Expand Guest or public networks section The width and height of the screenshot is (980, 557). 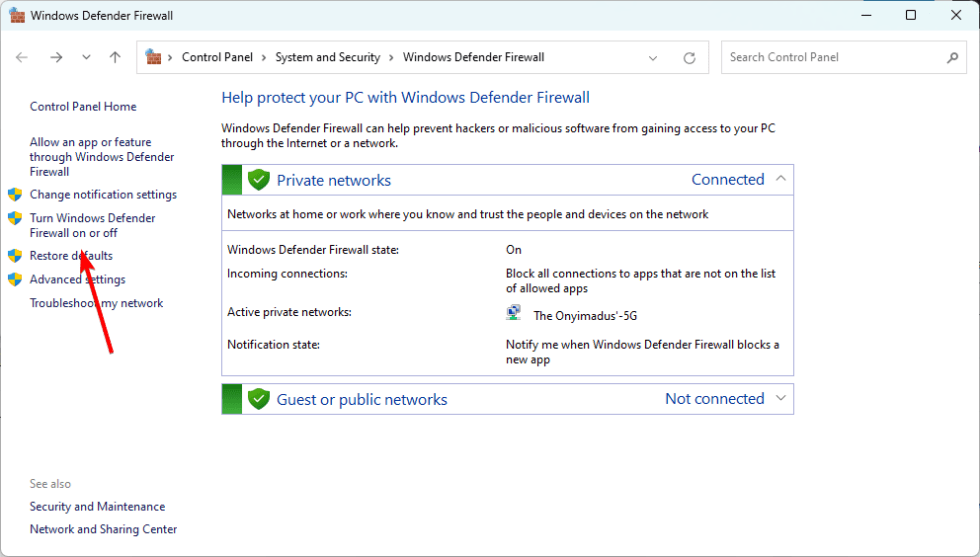click(781, 399)
